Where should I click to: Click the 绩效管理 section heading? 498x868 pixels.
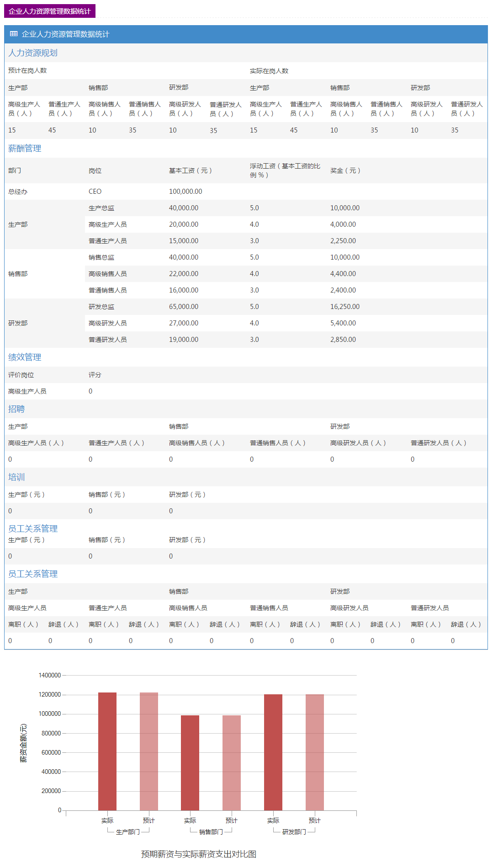coord(25,357)
